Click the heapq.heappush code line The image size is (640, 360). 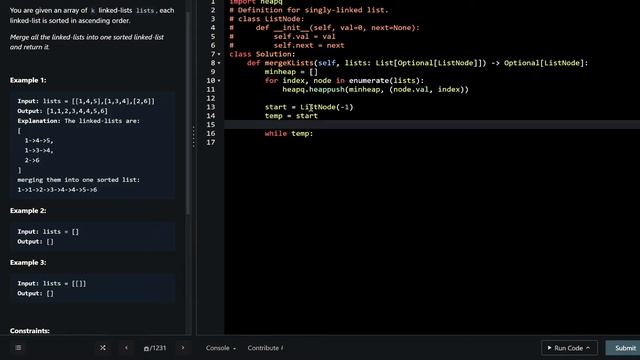tap(376, 89)
